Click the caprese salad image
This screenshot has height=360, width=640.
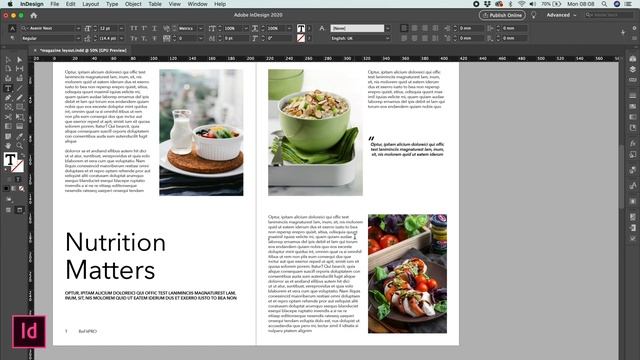tap(407, 273)
